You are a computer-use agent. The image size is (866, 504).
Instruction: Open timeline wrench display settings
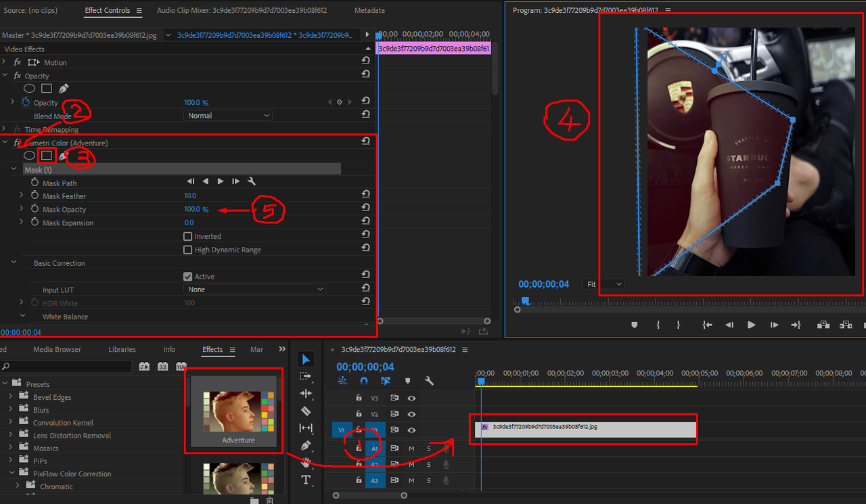pos(429,381)
